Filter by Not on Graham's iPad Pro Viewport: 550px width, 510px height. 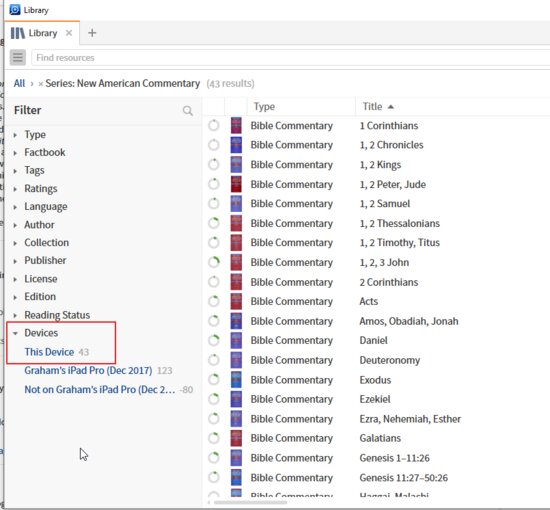point(100,390)
